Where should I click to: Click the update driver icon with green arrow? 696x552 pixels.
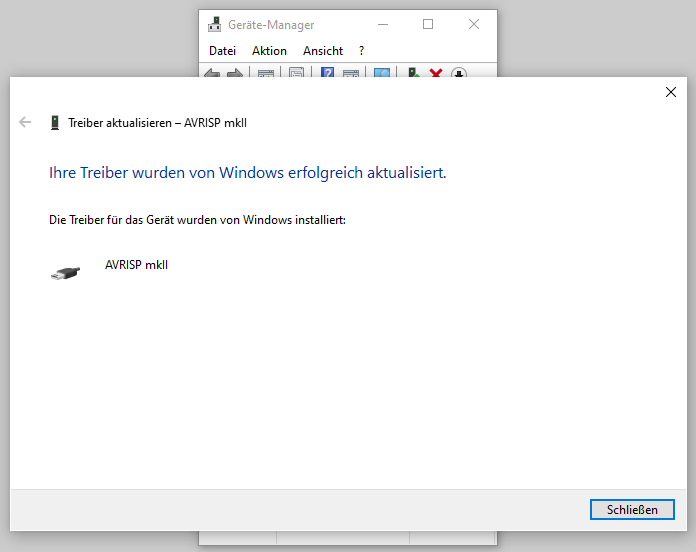click(x=414, y=72)
